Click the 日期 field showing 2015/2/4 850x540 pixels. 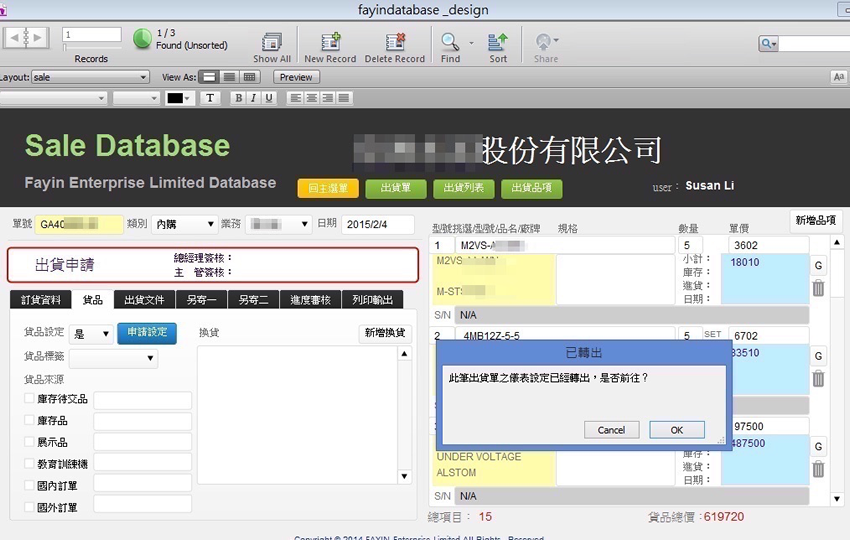pos(378,224)
